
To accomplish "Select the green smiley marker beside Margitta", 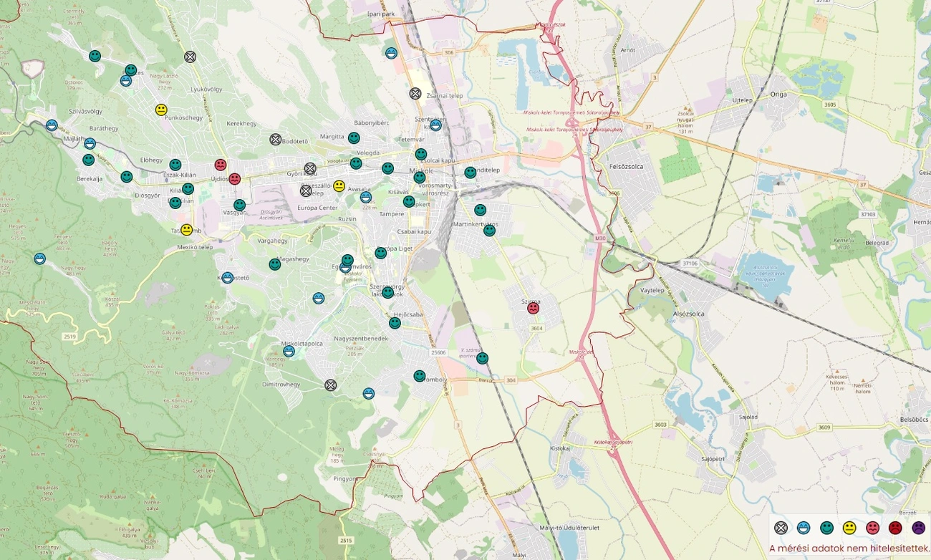I will tap(354, 138).
